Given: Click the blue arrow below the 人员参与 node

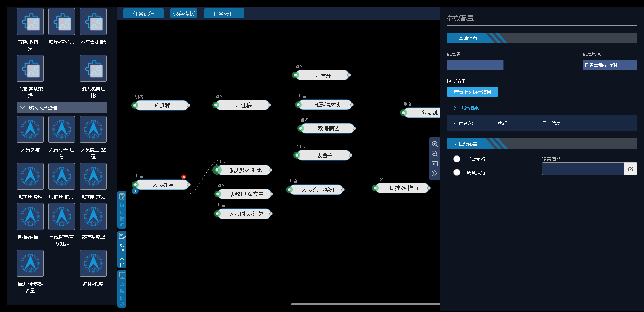Looking at the screenshot, I should (135, 191).
